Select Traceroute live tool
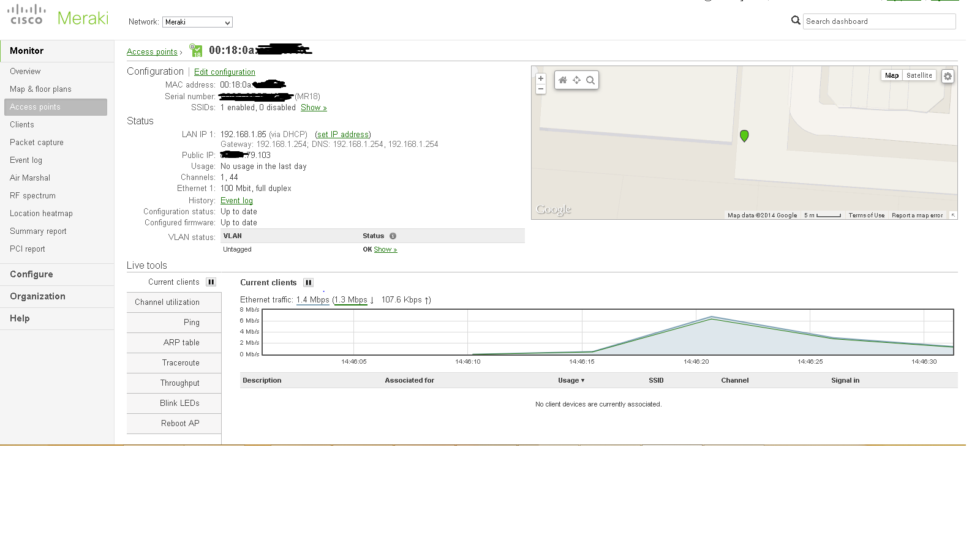The height and width of the screenshot is (551, 980). (174, 363)
